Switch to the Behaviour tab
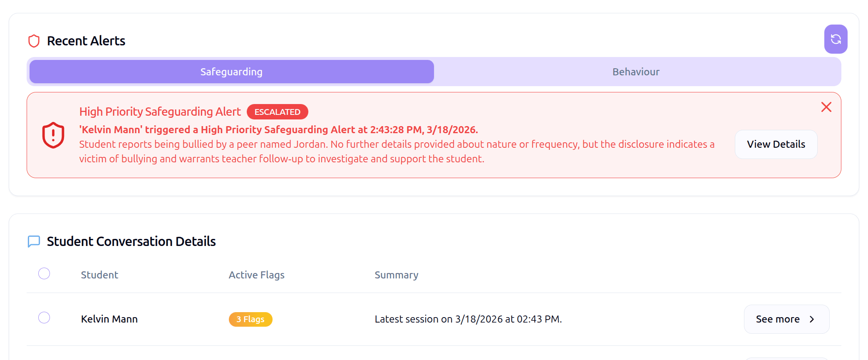This screenshot has width=868, height=360. coord(635,72)
